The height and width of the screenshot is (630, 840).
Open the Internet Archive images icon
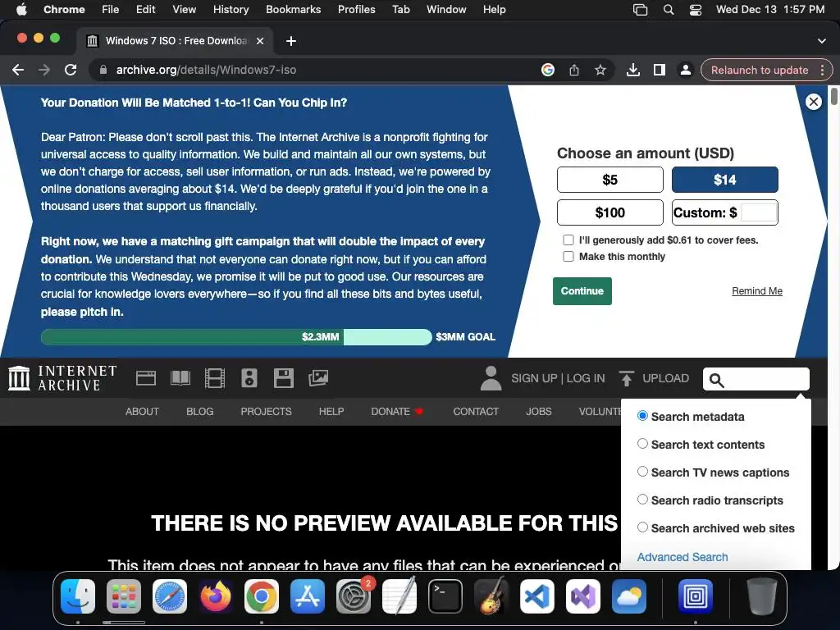318,378
